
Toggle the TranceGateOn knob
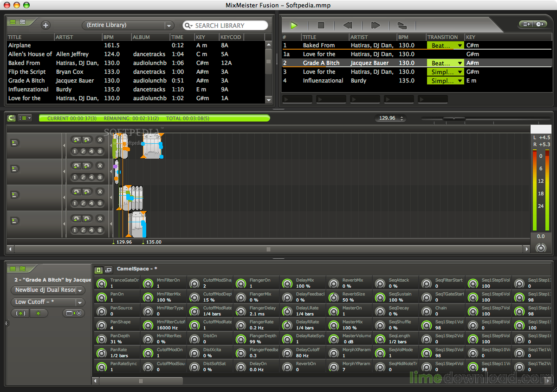click(101, 283)
